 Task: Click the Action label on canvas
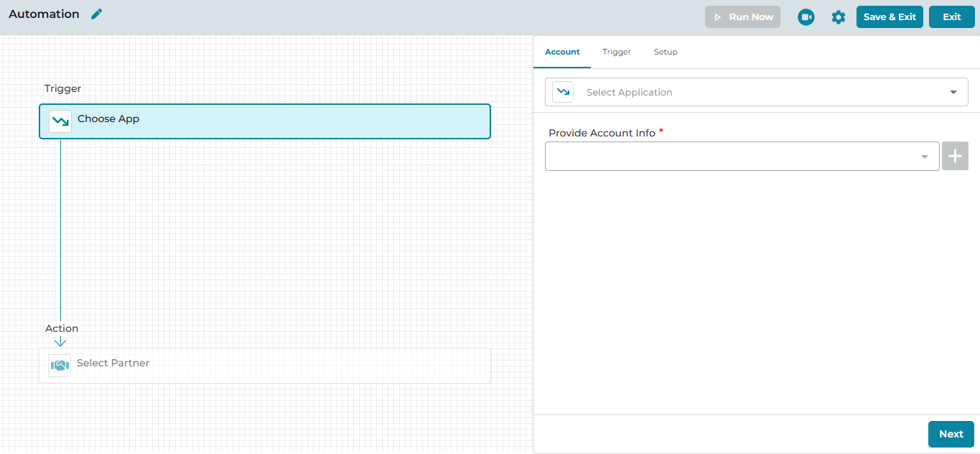coord(62,328)
